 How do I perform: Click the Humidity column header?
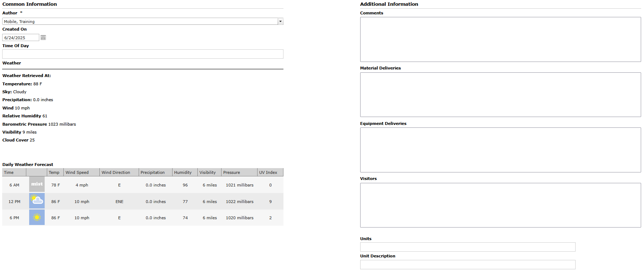185,172
